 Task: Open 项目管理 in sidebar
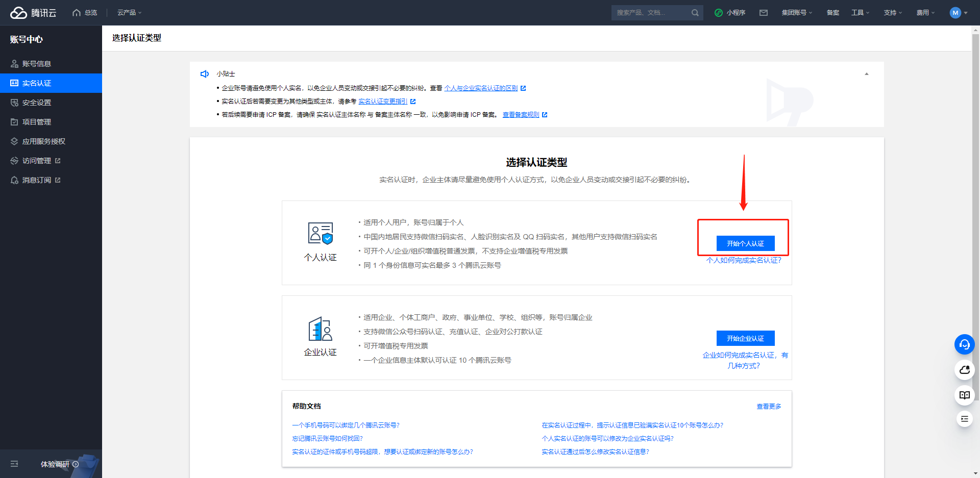click(51, 122)
